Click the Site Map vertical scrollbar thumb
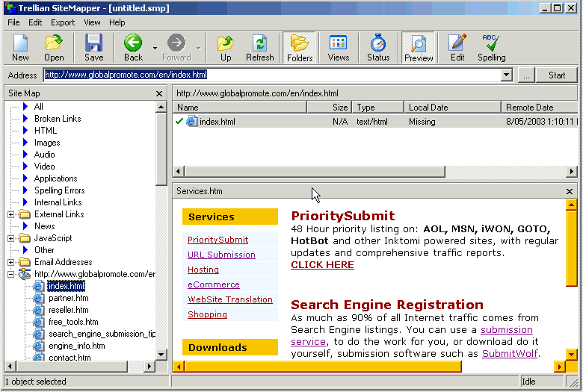This screenshot has height=392, width=583. coord(161,149)
